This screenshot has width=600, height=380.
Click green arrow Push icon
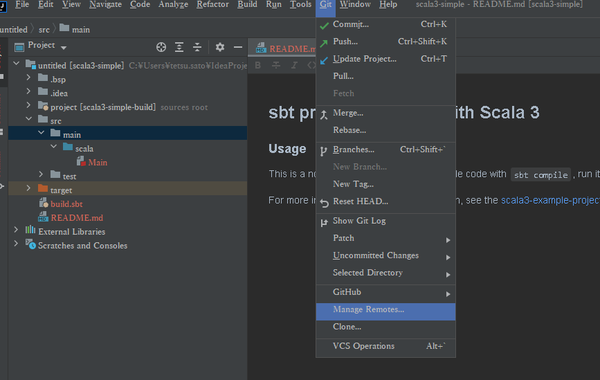pos(324,43)
